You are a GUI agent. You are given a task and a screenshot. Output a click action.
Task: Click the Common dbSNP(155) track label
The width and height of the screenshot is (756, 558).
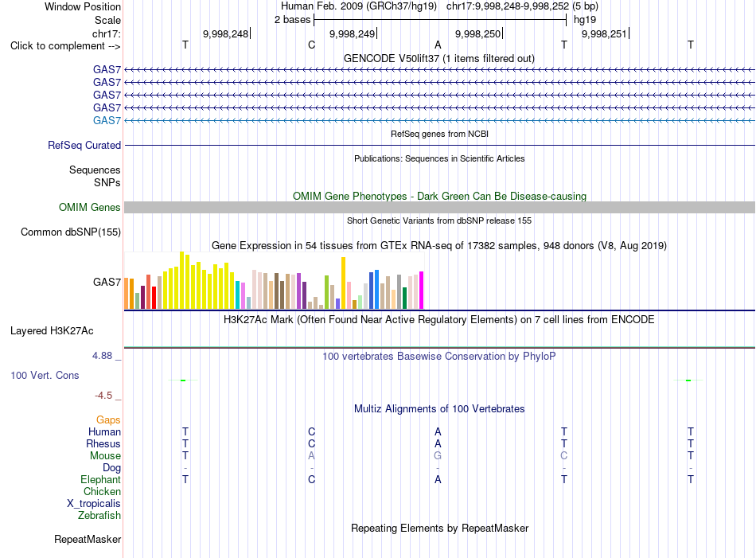coord(71,232)
